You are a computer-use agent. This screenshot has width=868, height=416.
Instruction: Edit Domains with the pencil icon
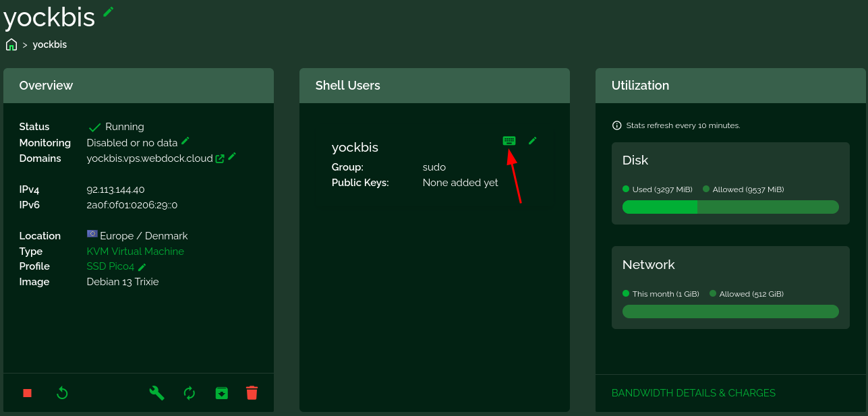tap(232, 156)
